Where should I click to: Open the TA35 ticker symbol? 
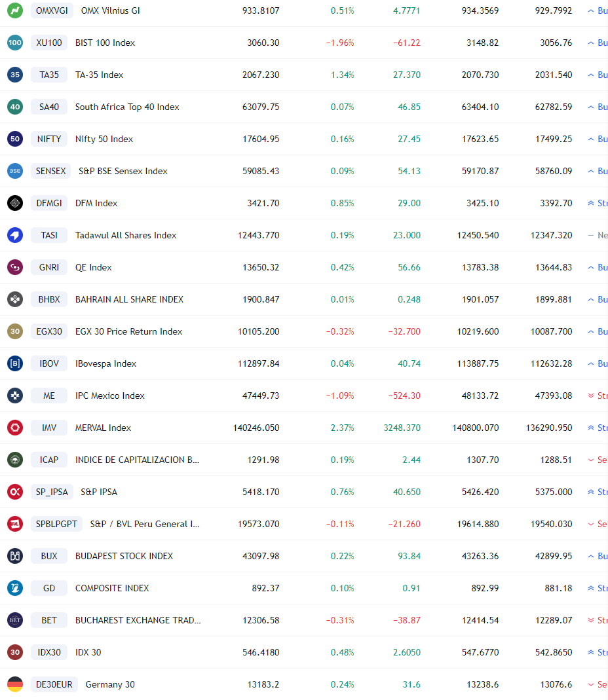click(x=49, y=75)
